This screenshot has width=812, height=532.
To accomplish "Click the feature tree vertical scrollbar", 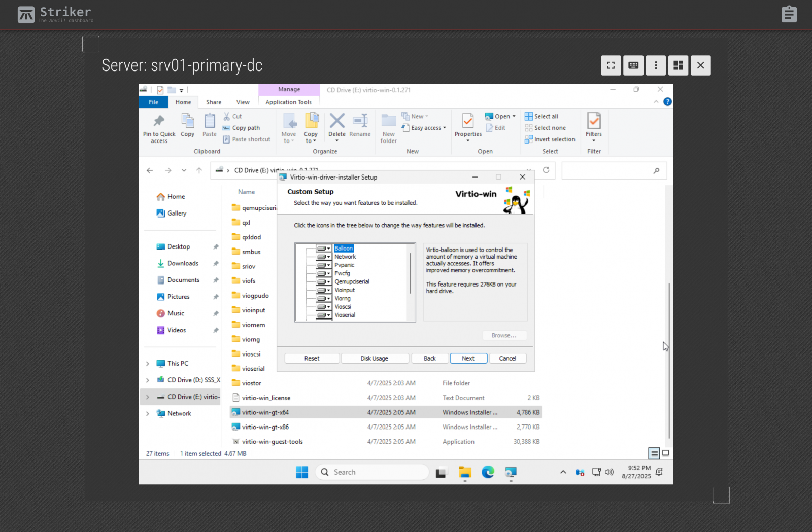I will click(410, 274).
